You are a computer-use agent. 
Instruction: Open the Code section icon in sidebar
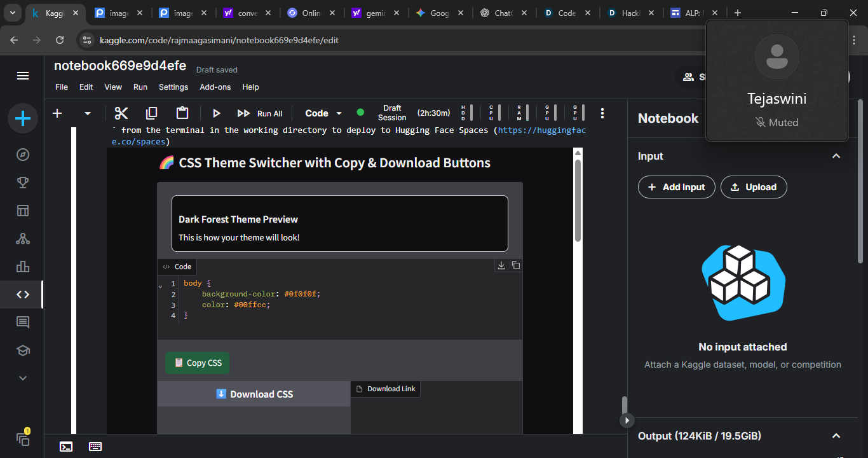click(23, 295)
